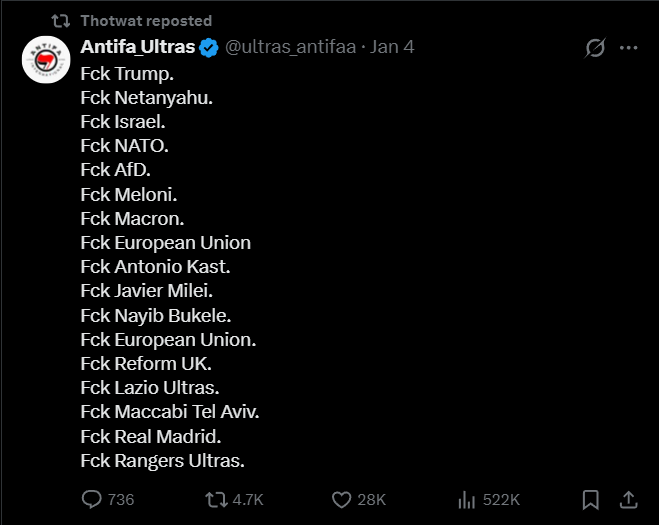Open the Grok explain-post icon

click(595, 48)
